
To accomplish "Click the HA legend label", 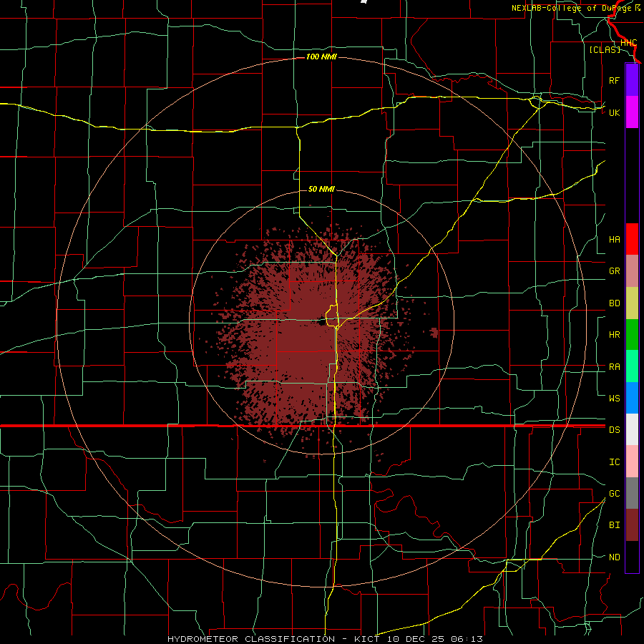I will (x=614, y=240).
